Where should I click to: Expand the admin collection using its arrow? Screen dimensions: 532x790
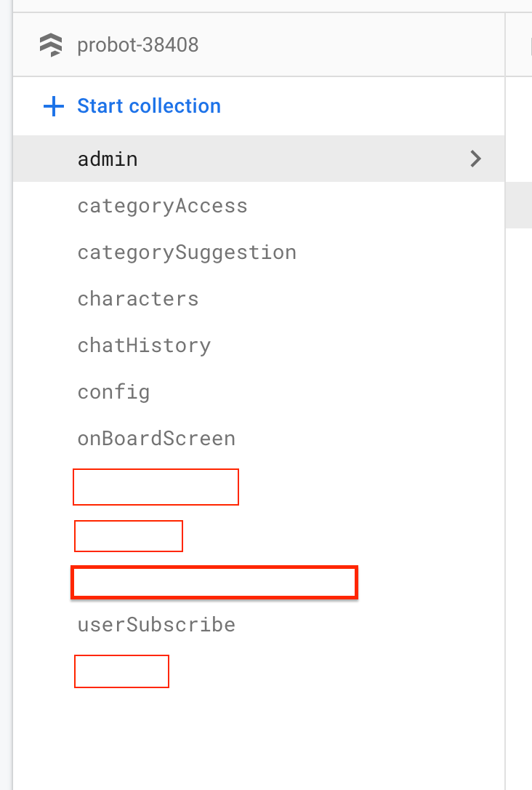pyautogui.click(x=475, y=159)
